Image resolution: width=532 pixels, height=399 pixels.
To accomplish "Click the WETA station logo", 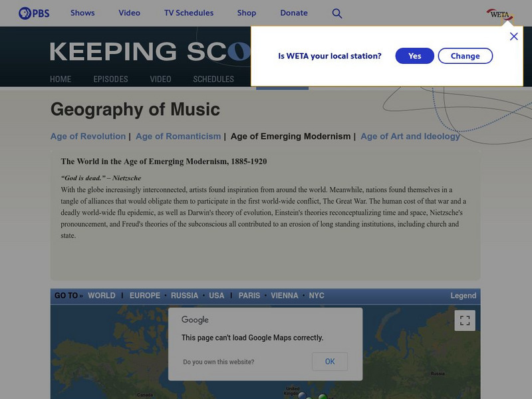I will click(x=499, y=13).
